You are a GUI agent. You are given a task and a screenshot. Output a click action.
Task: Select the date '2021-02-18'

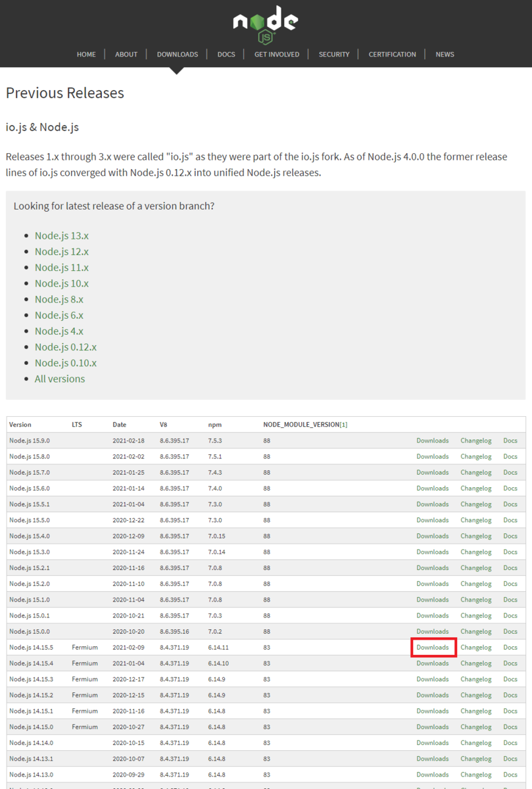(128, 441)
